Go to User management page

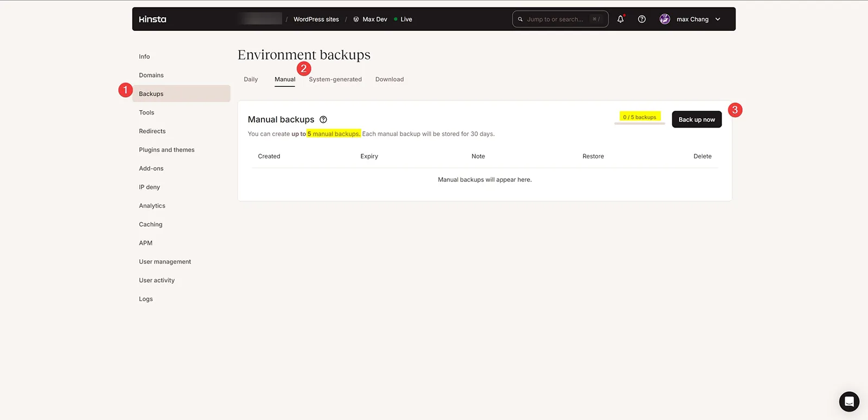click(165, 262)
